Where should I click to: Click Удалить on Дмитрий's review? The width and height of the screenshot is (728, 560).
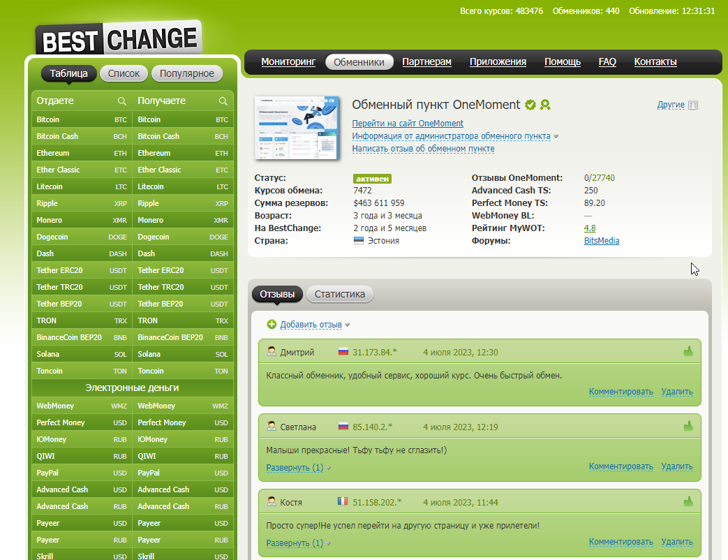[x=677, y=392]
